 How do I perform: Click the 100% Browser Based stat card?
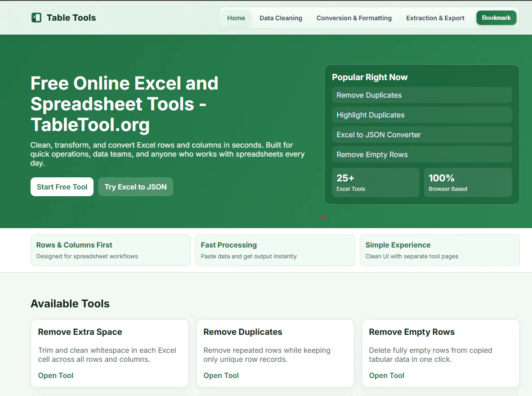[468, 182]
